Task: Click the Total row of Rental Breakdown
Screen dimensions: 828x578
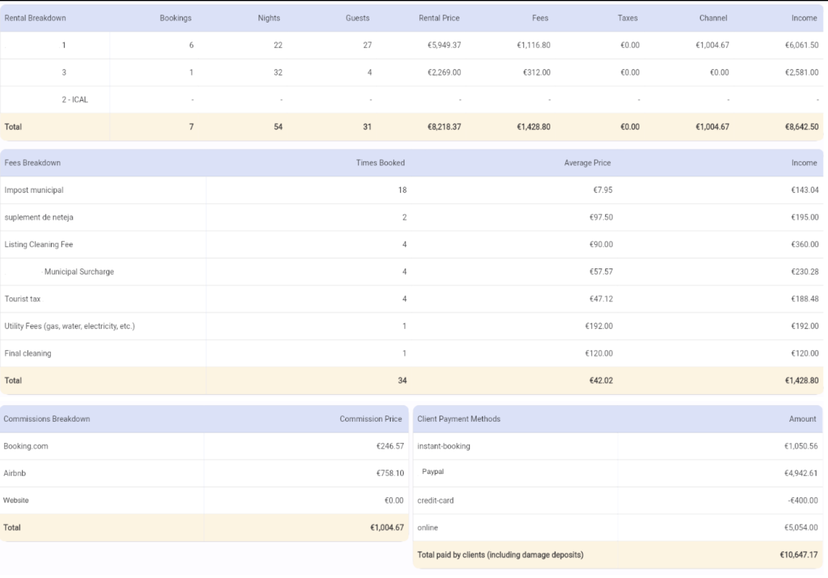Action: click(100, 127)
